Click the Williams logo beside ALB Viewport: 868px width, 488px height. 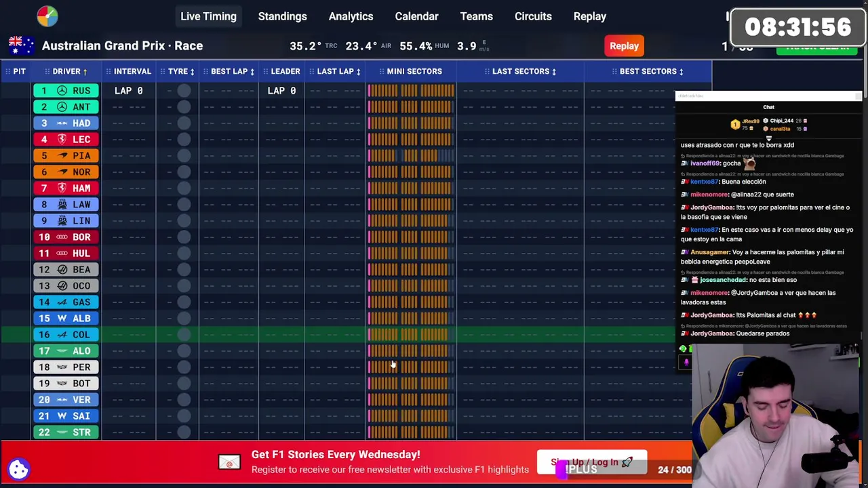tap(62, 318)
